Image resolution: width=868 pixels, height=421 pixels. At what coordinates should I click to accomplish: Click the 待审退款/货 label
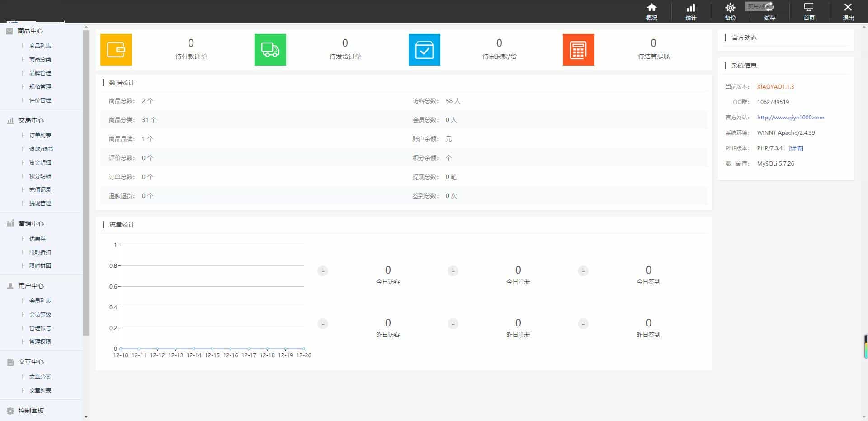click(x=499, y=57)
